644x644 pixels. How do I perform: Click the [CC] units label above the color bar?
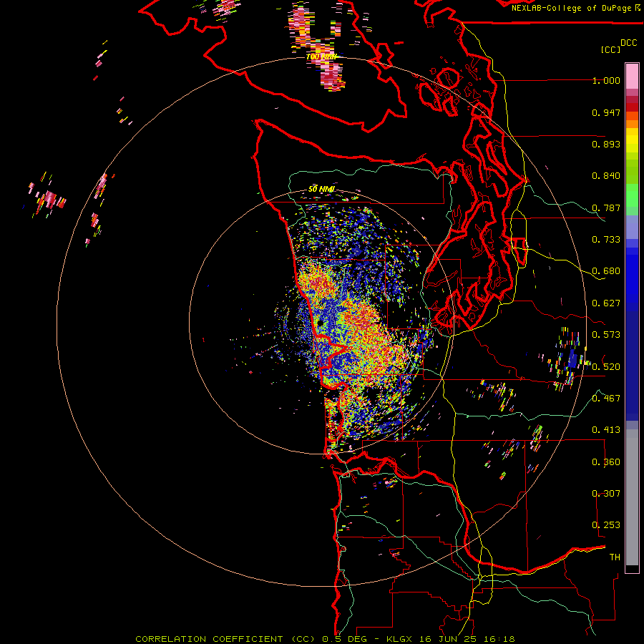coord(610,49)
